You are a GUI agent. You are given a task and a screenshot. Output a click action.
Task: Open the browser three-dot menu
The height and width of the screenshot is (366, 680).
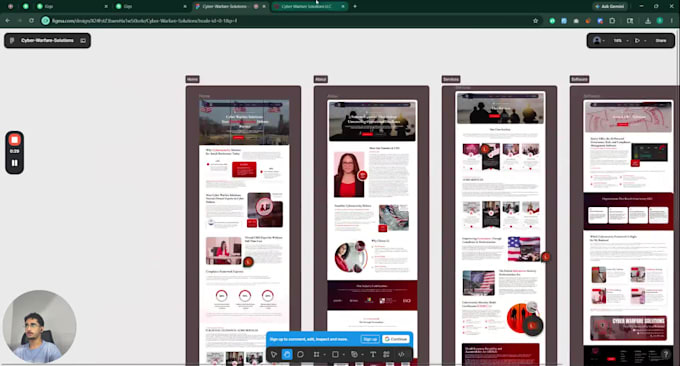tap(673, 20)
